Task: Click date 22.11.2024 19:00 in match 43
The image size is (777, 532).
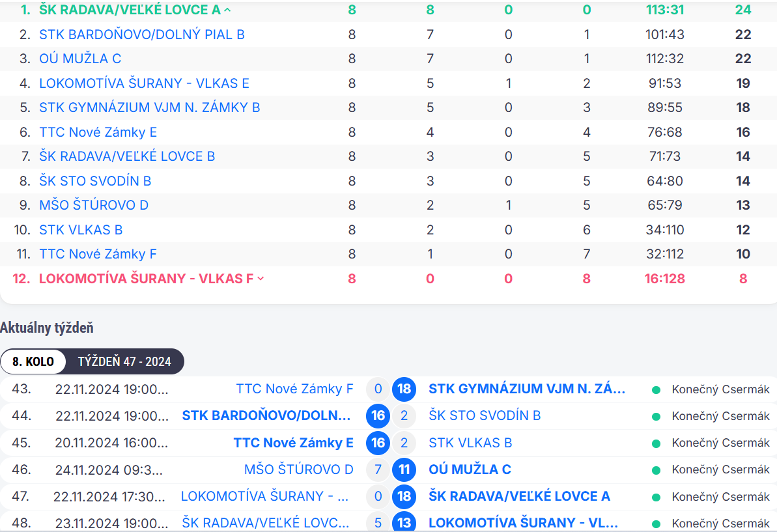Action: coord(111,389)
